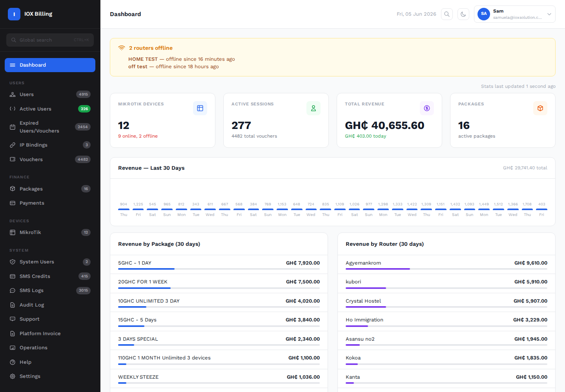Click the Total Revenue dollar icon
The image size is (565, 392).
pyautogui.click(x=427, y=108)
